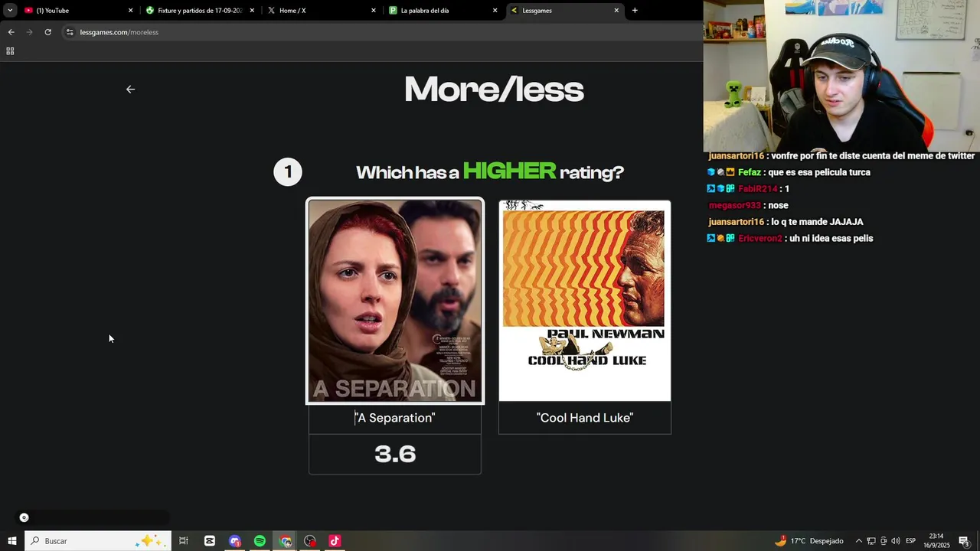The height and width of the screenshot is (551, 980).
Task: Click the back arrow beside More/less title
Action: pyautogui.click(x=130, y=90)
